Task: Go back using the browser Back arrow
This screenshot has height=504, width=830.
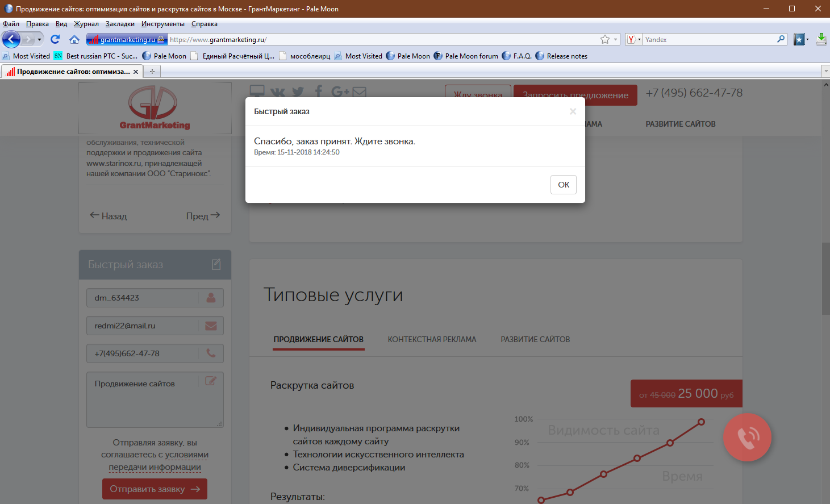Action: tap(11, 39)
